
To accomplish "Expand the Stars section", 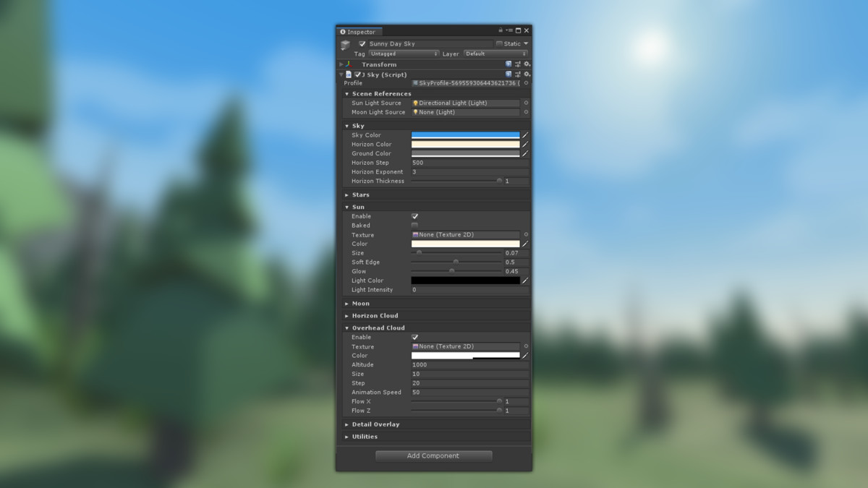I will 347,195.
